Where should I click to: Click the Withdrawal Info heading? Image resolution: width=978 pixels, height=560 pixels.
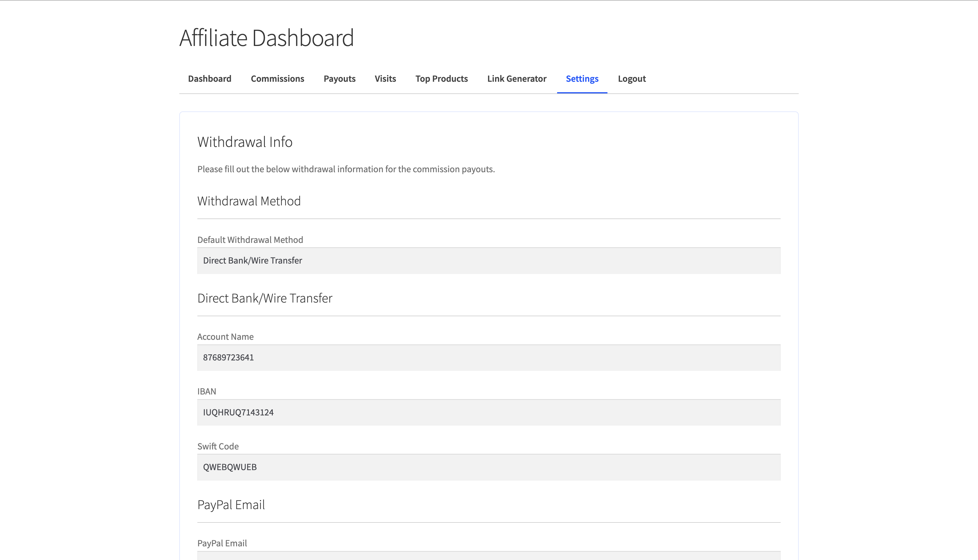tap(245, 142)
